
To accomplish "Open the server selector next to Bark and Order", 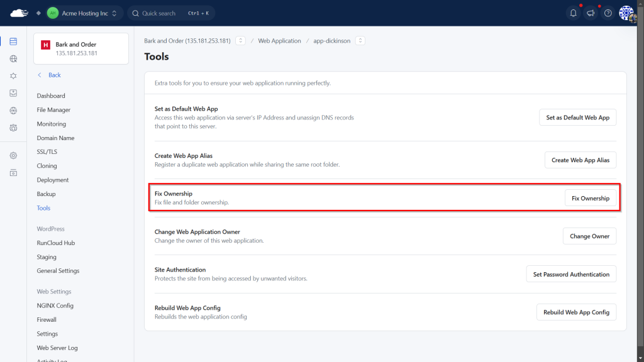I will tap(240, 41).
